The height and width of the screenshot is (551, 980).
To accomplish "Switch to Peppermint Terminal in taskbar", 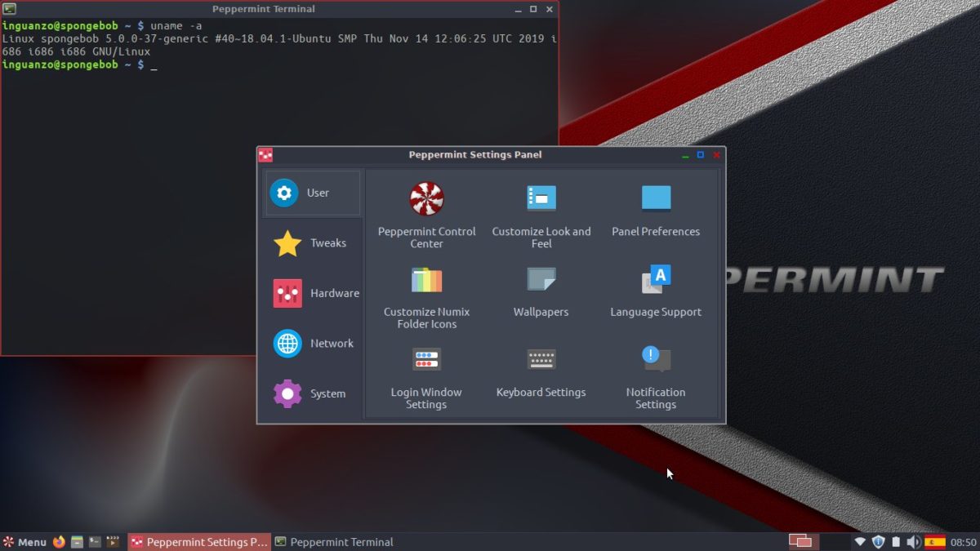I will 334,542.
